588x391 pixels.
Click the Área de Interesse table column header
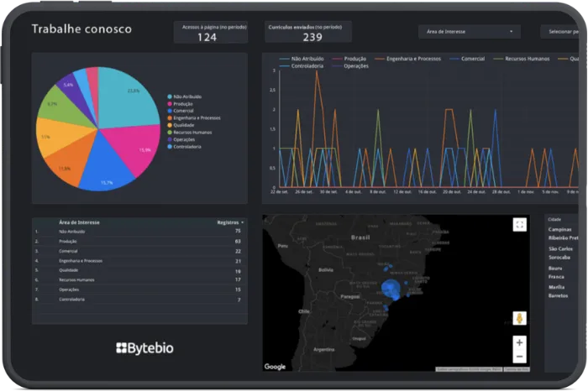coord(79,222)
